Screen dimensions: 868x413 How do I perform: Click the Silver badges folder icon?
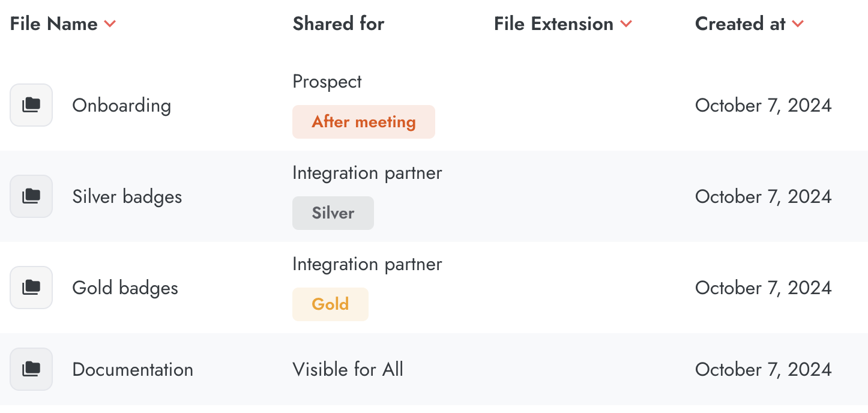pyautogui.click(x=31, y=196)
